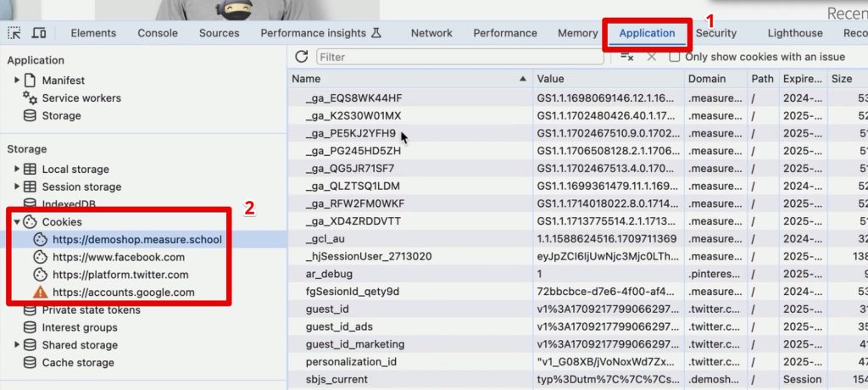Select cookie row _ga_PE5KJ2YFH9
The image size is (868, 390).
click(x=577, y=133)
